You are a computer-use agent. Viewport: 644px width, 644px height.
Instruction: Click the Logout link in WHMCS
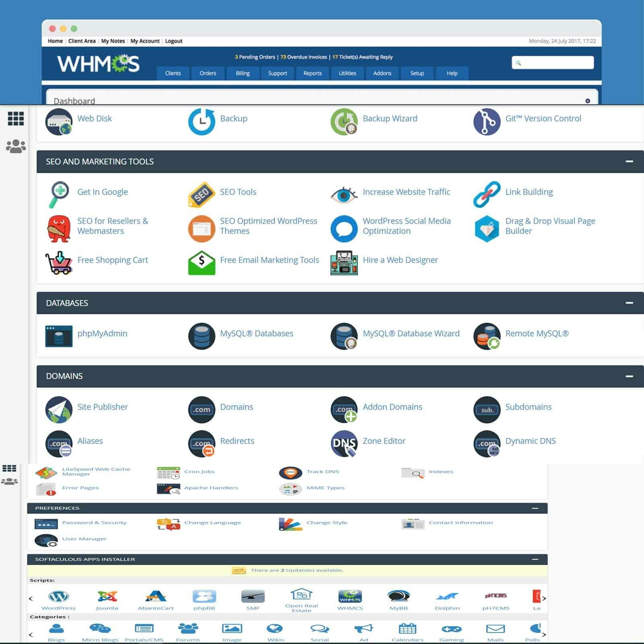click(x=174, y=41)
